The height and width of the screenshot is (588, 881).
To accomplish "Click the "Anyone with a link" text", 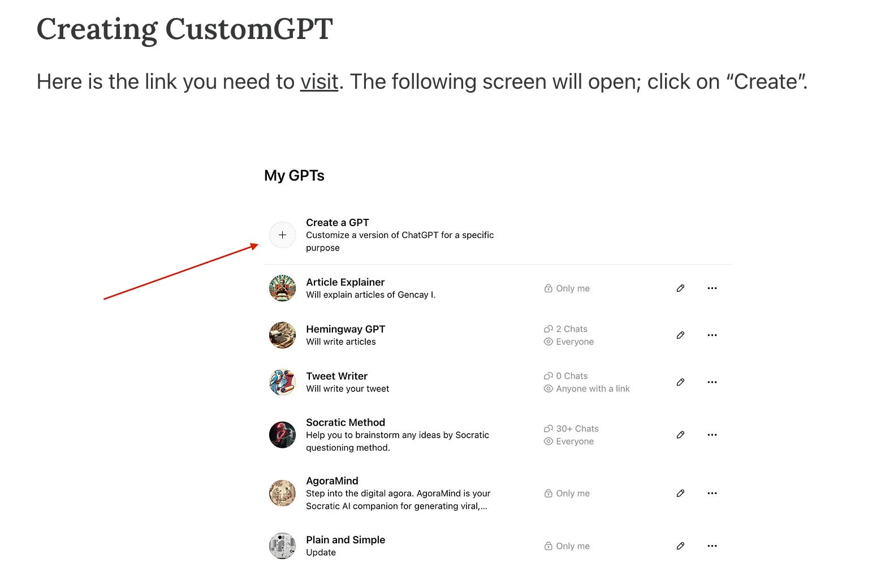I will pos(593,388).
